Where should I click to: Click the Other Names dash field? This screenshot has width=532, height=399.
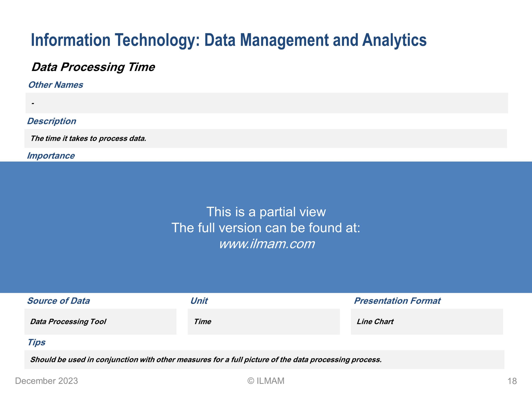click(267, 103)
